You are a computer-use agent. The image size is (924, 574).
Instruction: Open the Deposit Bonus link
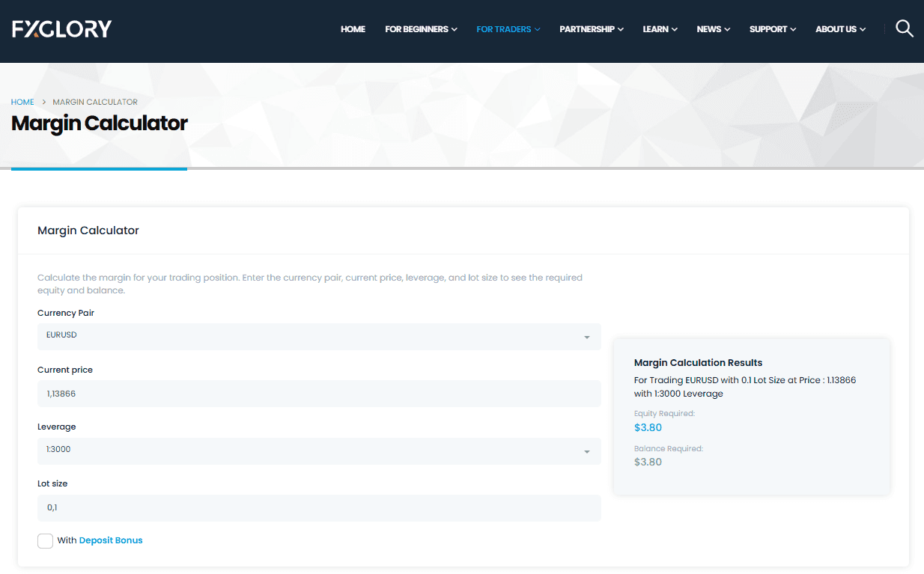click(x=111, y=540)
